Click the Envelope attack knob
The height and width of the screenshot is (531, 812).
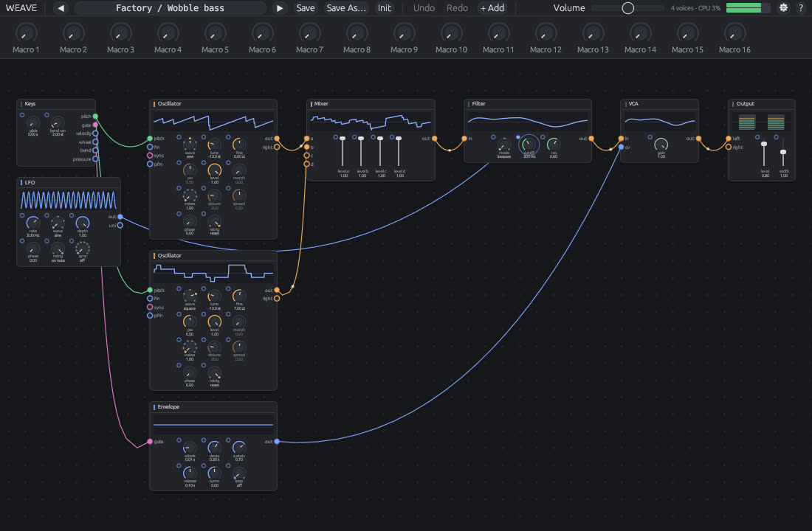click(x=190, y=447)
